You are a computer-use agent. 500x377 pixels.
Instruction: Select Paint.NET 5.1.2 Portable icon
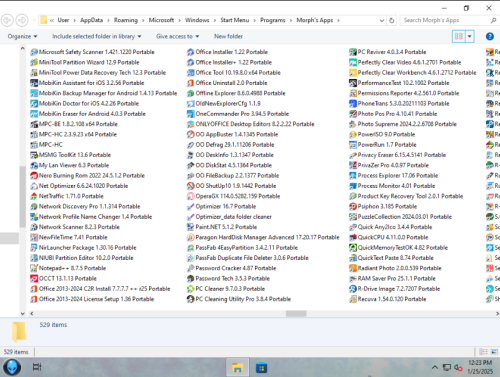[190, 227]
